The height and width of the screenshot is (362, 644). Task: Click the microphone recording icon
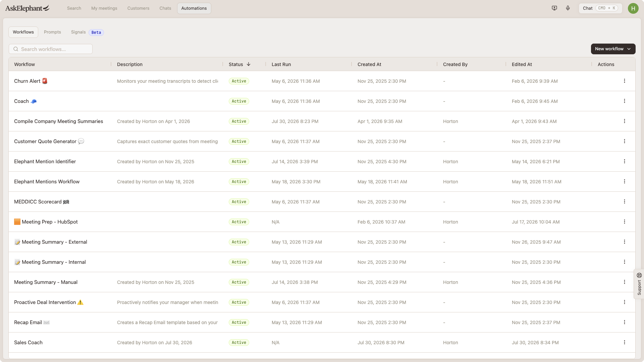click(568, 8)
